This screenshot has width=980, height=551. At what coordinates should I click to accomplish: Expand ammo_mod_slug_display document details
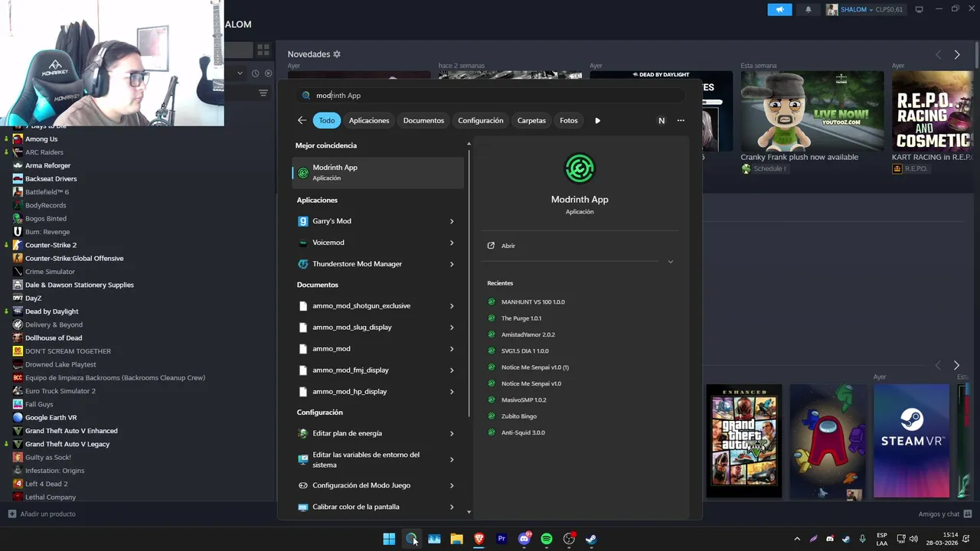452,328
